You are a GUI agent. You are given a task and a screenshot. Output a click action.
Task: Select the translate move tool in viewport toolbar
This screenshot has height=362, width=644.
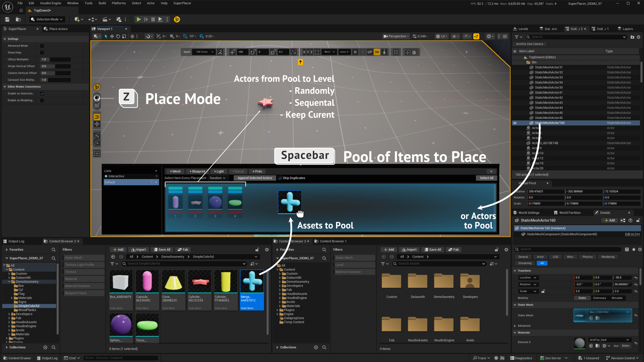coord(112,36)
